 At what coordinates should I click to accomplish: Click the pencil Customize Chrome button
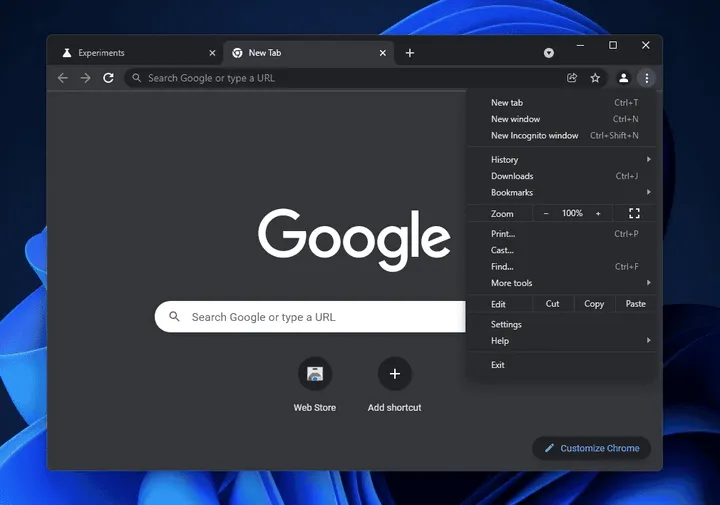tap(591, 448)
